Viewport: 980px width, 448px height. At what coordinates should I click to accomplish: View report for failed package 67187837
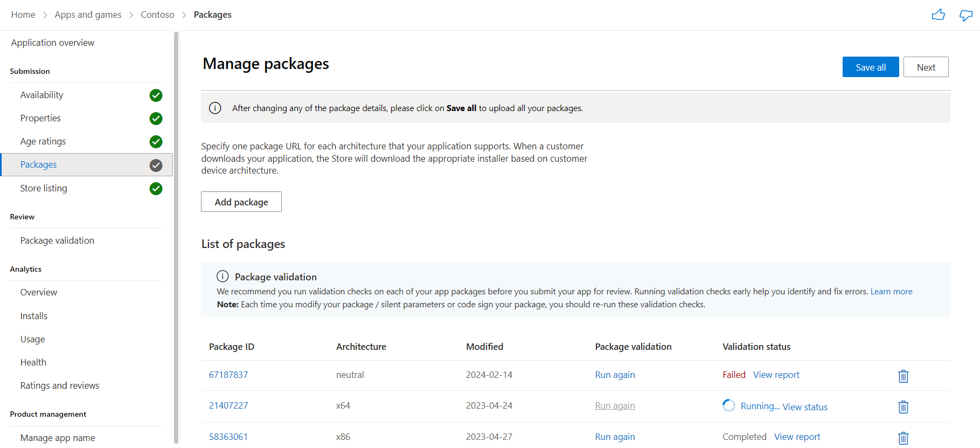(776, 375)
